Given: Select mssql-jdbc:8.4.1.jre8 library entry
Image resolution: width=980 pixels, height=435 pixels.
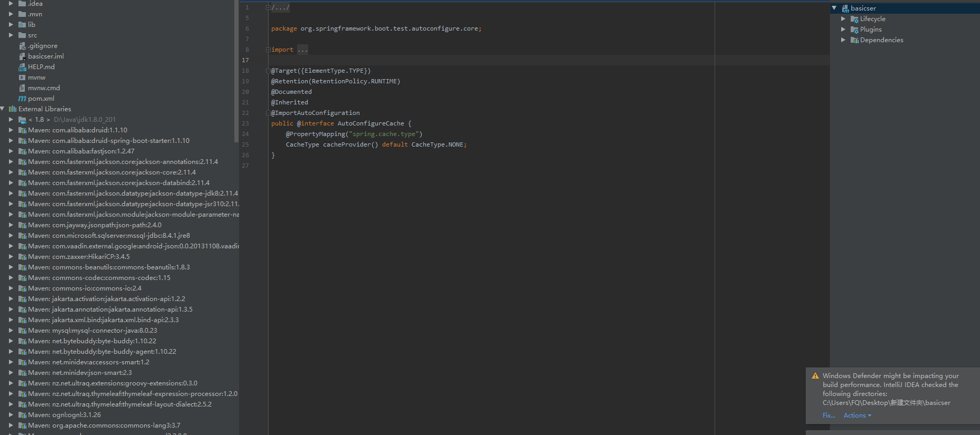Looking at the screenshot, I should [x=109, y=236].
